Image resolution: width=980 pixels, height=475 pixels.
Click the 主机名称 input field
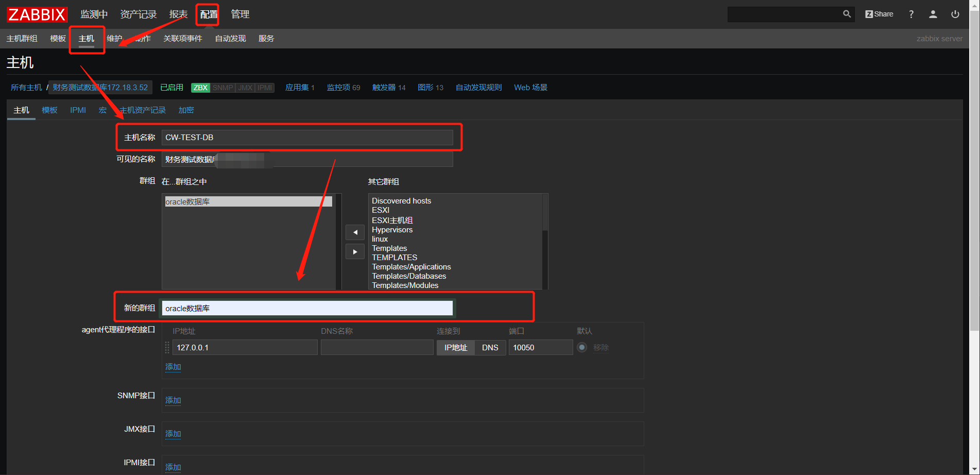(x=307, y=138)
